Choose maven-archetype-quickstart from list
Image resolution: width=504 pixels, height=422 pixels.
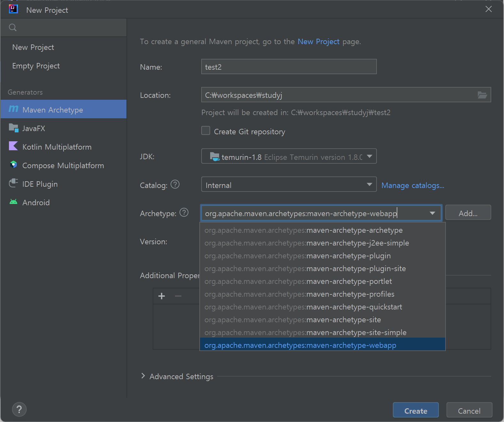(323, 307)
